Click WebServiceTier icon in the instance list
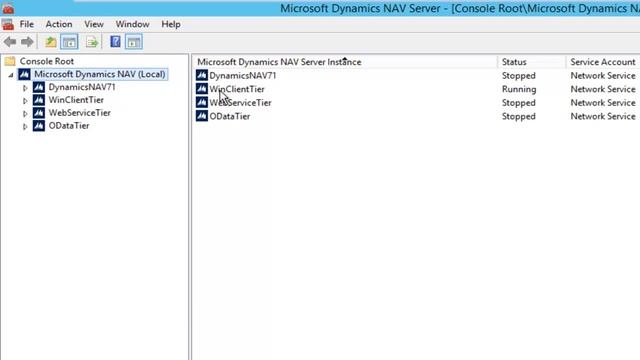The height and width of the screenshot is (360, 640). pyautogui.click(x=202, y=102)
